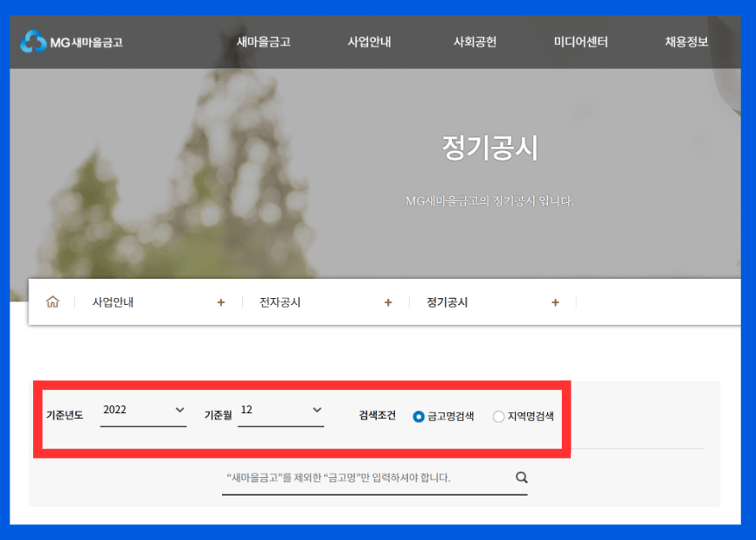The height and width of the screenshot is (540, 756).
Task: Open the 새마을금고 menu
Action: tap(262, 41)
